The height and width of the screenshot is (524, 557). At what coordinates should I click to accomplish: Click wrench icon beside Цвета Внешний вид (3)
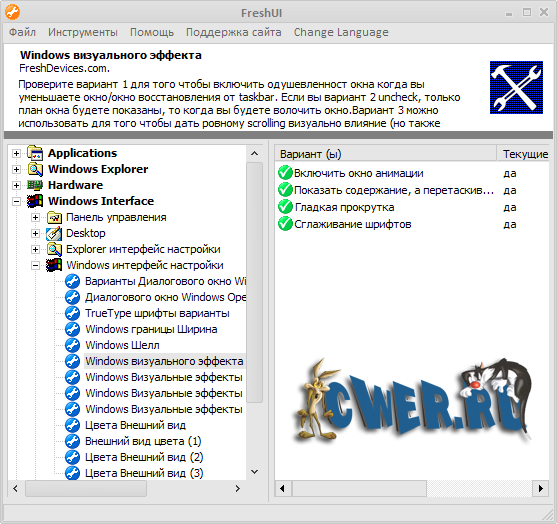(72, 473)
